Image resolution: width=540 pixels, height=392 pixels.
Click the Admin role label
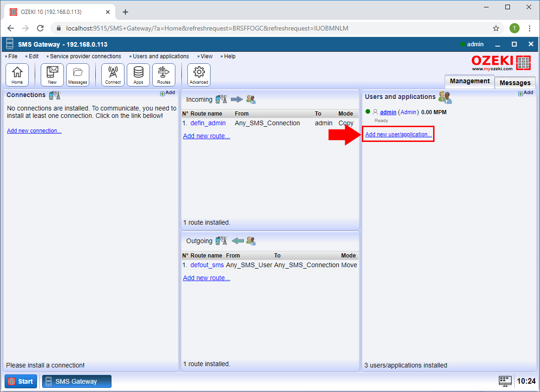(x=409, y=112)
